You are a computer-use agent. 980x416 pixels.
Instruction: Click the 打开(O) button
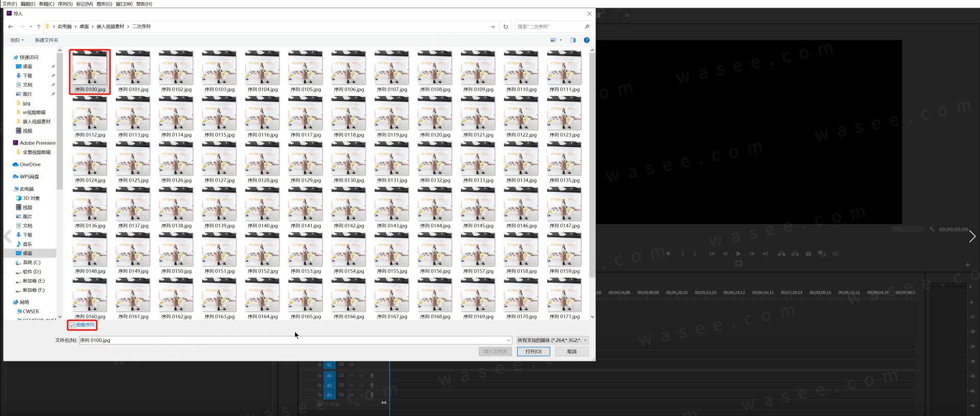[533, 352]
